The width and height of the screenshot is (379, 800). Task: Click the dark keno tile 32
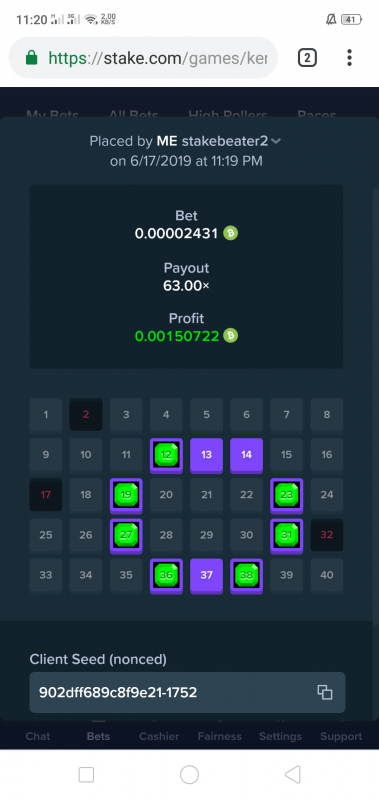(327, 535)
